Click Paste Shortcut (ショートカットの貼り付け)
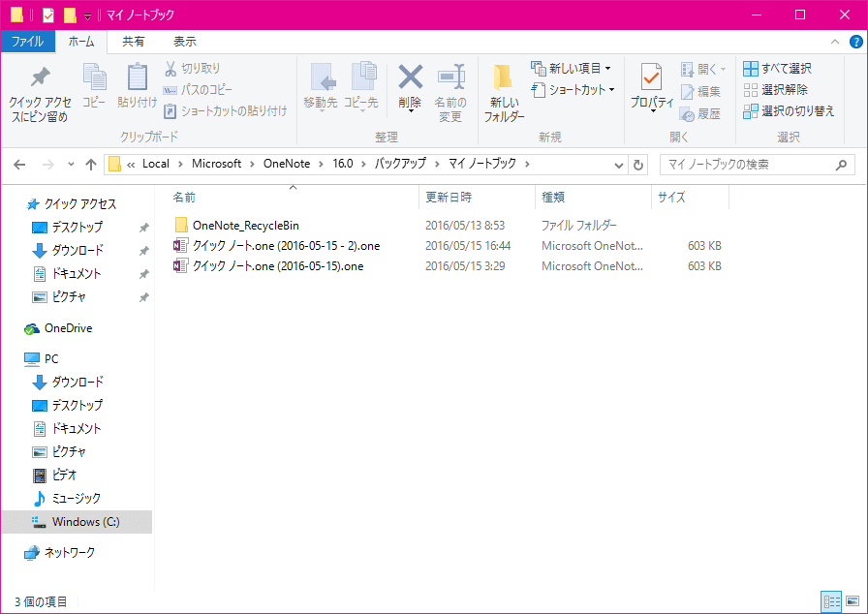The height and width of the screenshot is (614, 868). pyautogui.click(x=226, y=111)
